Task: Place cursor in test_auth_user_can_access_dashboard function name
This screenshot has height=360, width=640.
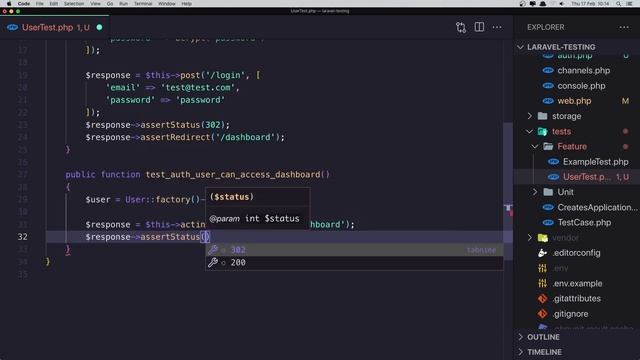Action: [233, 175]
